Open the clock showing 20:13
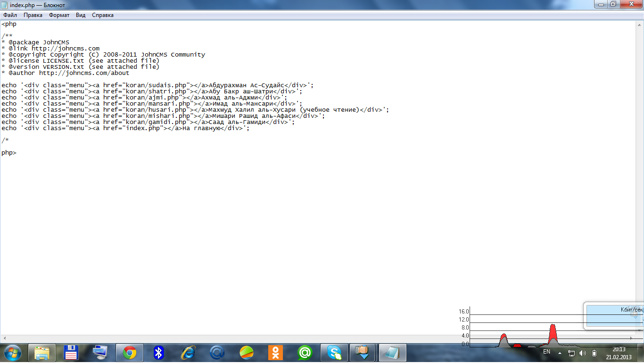 pos(619,349)
